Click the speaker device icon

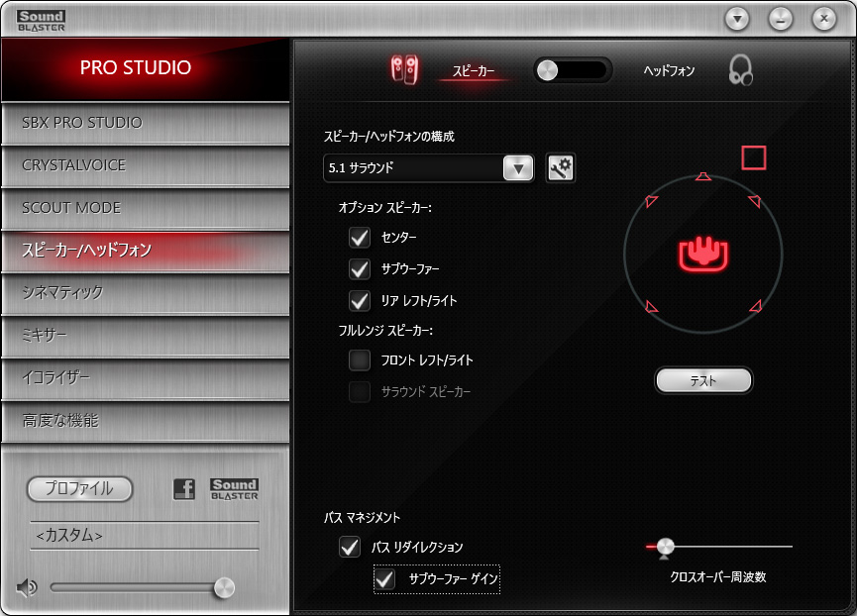[405, 70]
